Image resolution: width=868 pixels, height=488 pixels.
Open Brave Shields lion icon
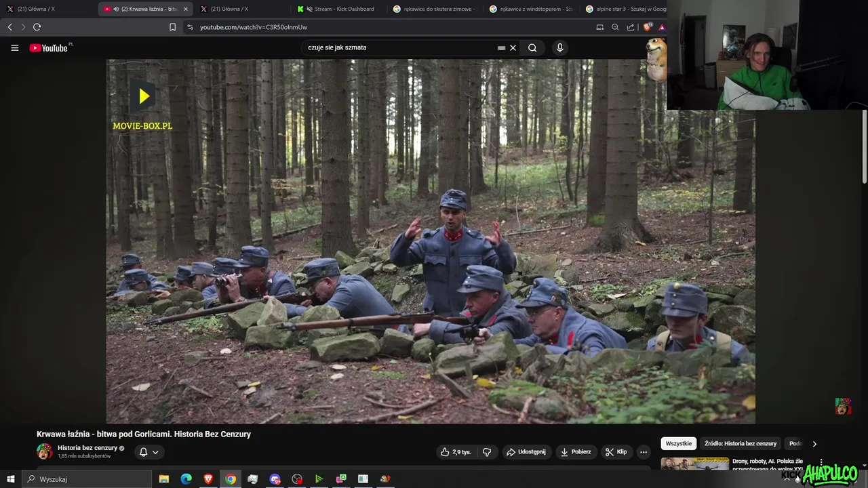click(x=647, y=27)
